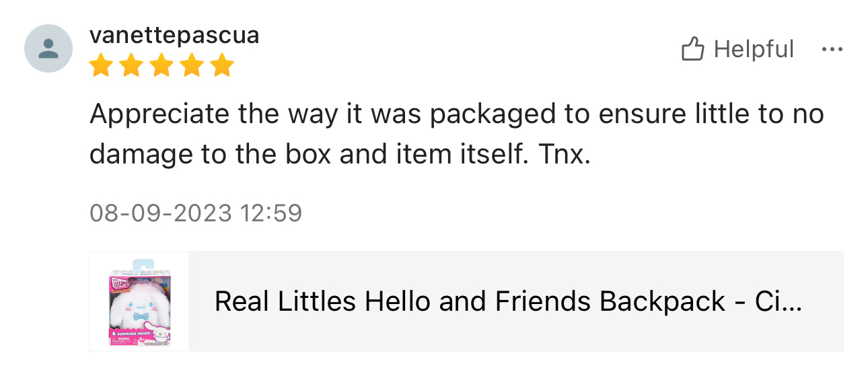Click the review line starting with "damage"
This screenshot has height=374, width=868.
click(x=340, y=155)
